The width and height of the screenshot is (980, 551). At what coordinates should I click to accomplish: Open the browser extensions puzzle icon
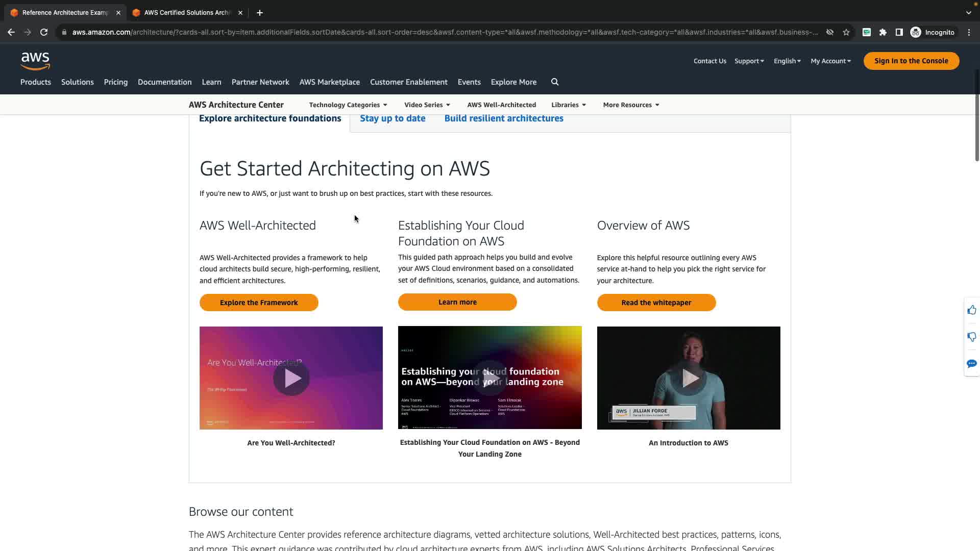click(883, 32)
